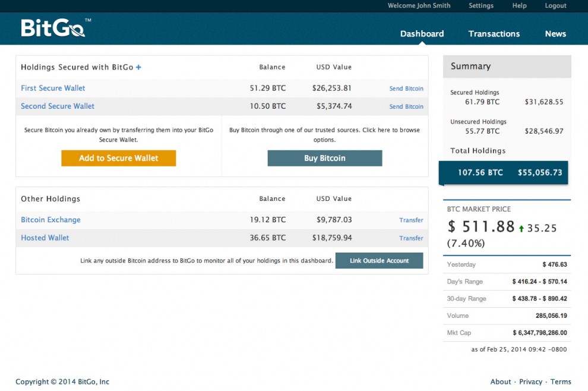The image size is (588, 391).
Task: Click the Day's Range value $ 416.24 - $ 570.14
Action: (x=540, y=282)
